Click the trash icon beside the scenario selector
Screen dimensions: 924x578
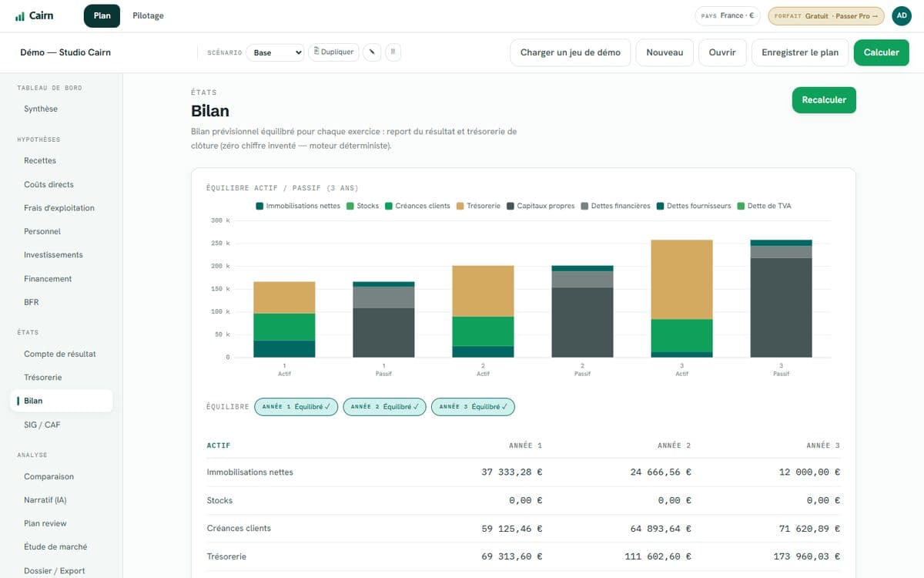[393, 52]
